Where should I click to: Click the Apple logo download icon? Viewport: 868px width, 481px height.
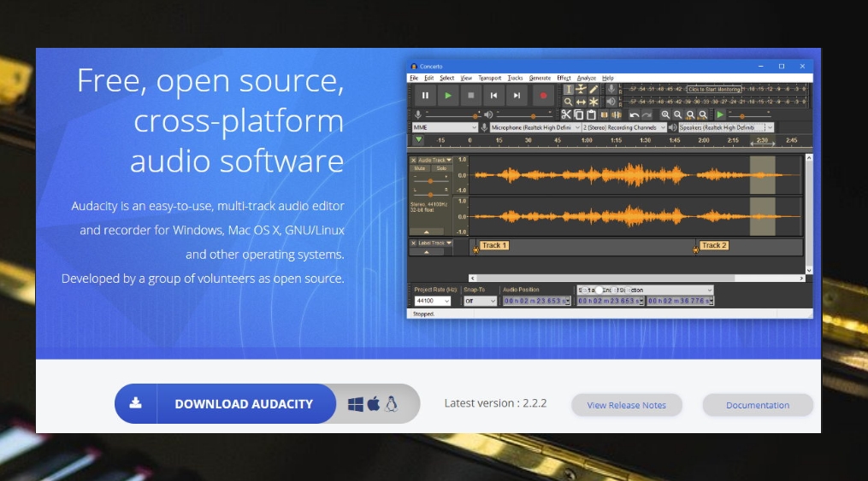click(374, 404)
